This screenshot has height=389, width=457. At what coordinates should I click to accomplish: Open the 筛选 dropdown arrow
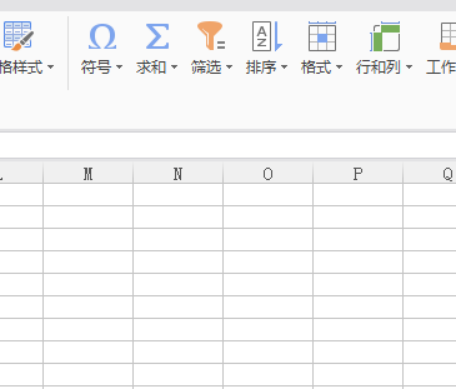tap(229, 67)
